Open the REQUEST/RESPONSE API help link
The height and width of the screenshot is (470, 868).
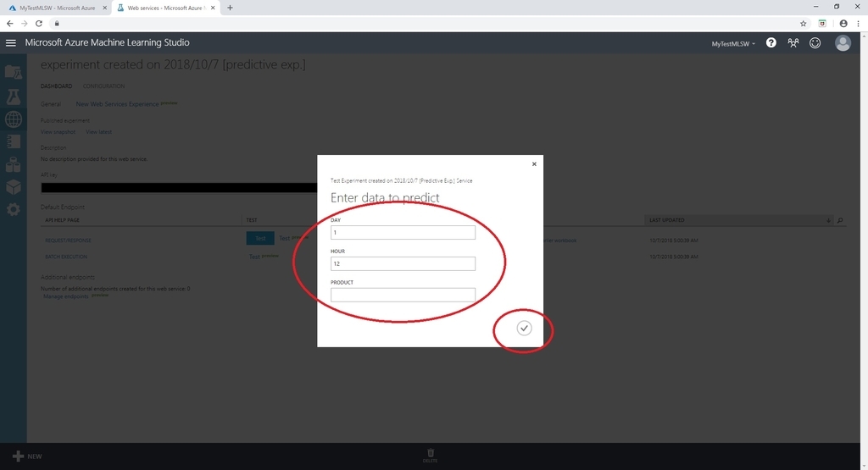pos(68,241)
